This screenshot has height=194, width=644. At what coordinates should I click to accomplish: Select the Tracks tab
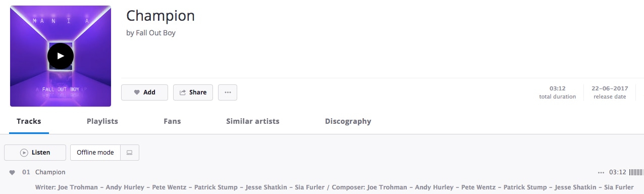pos(29,121)
